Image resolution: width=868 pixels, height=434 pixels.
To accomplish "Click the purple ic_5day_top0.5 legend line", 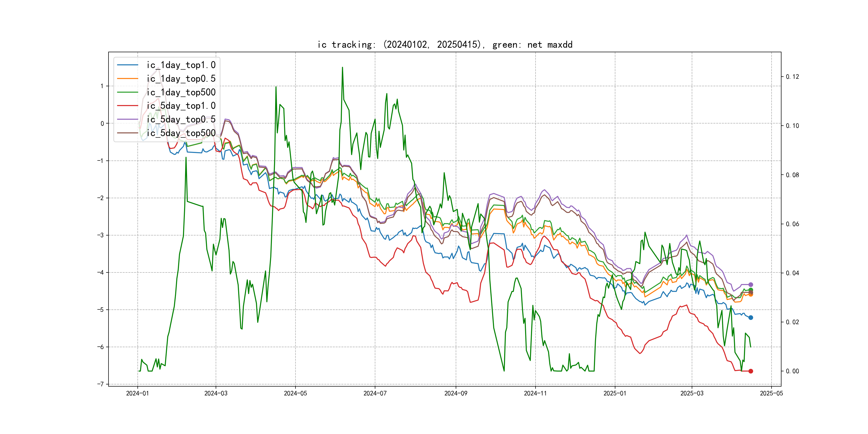I will (x=127, y=119).
